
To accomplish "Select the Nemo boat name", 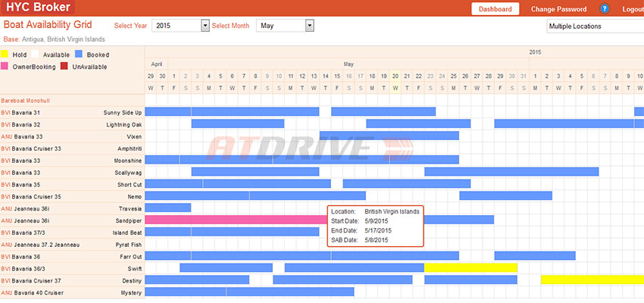I will point(135,197).
